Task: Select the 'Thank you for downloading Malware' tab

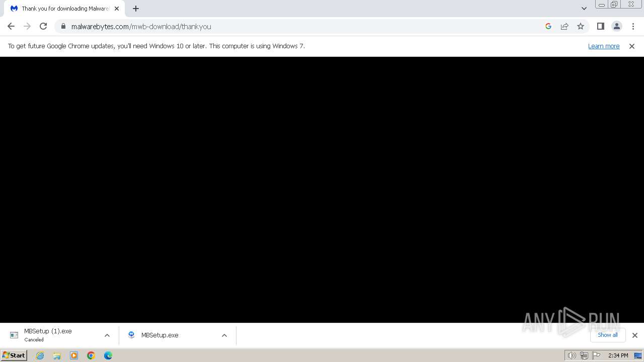Action: pos(65,9)
